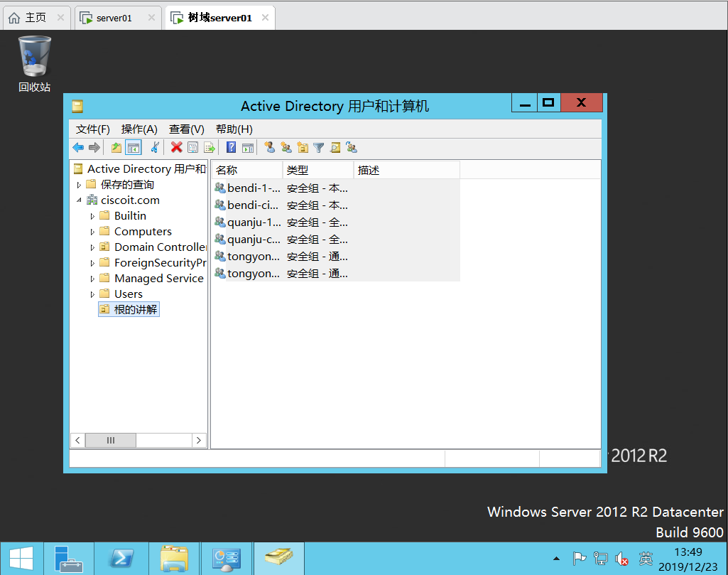The height and width of the screenshot is (575, 728).
Task: Create a new user with toolbar icon
Action: click(270, 148)
